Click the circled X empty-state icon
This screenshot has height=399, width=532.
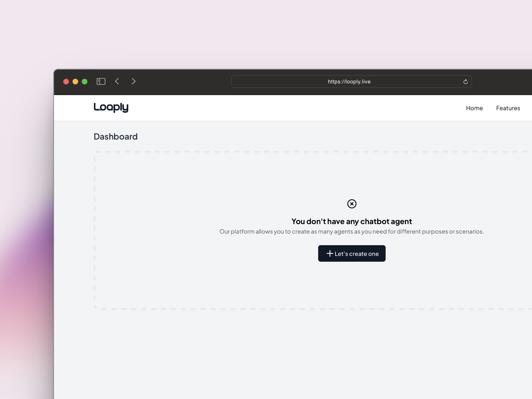[x=352, y=204]
